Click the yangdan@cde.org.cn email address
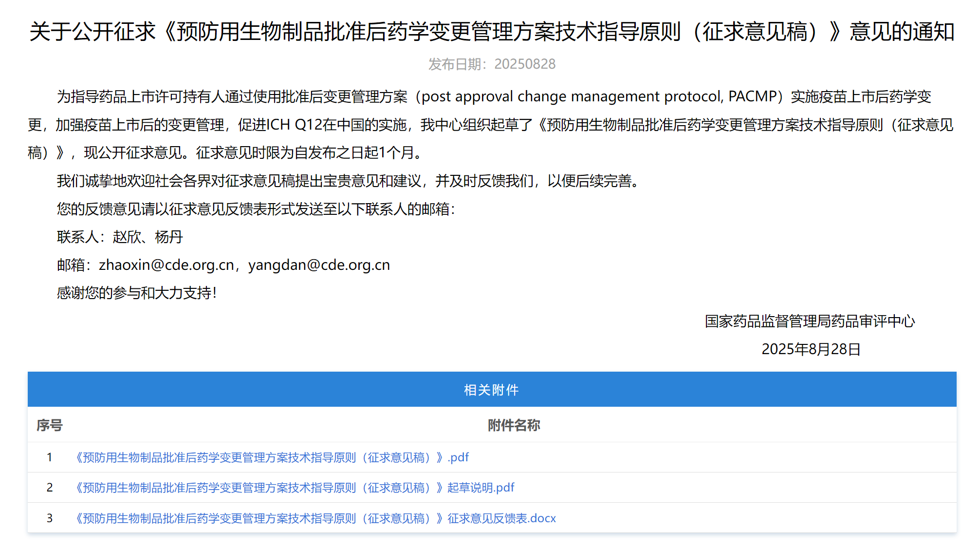The image size is (980, 548). coord(319,265)
